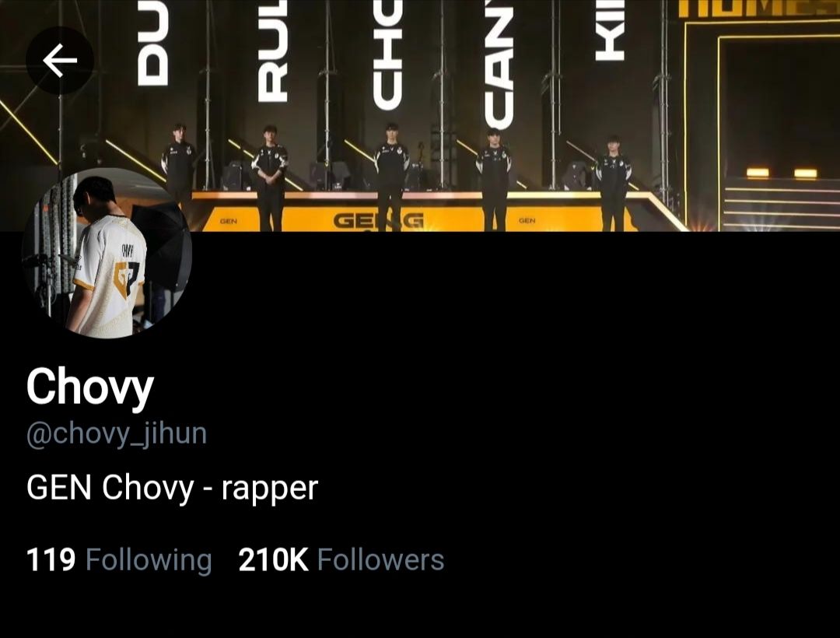Tap the GEN.G logo in the banner

(x=378, y=220)
